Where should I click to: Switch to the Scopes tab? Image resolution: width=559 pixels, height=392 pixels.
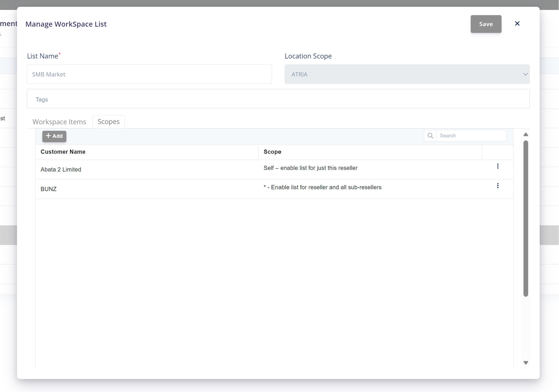point(109,122)
